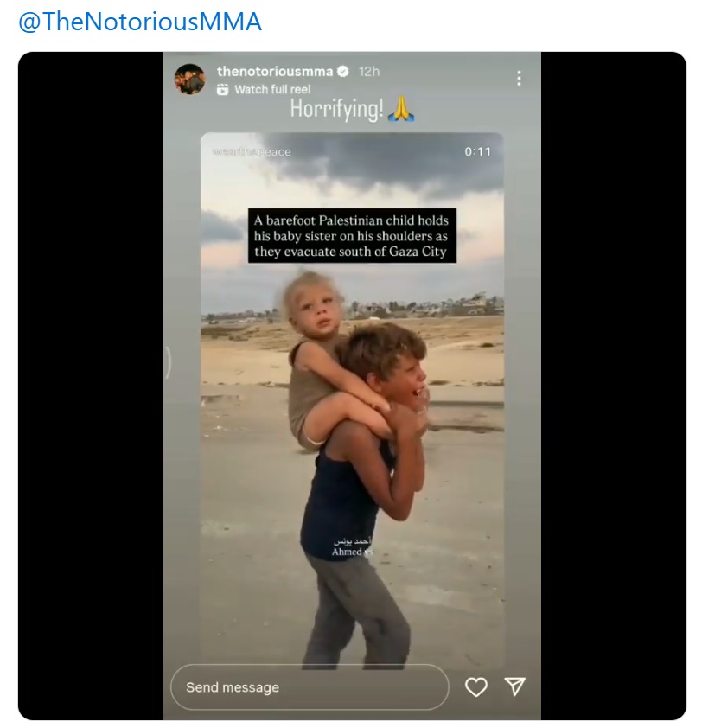702x728 pixels.
Task: Go to previous story via left edge arrow
Action: pos(168,362)
